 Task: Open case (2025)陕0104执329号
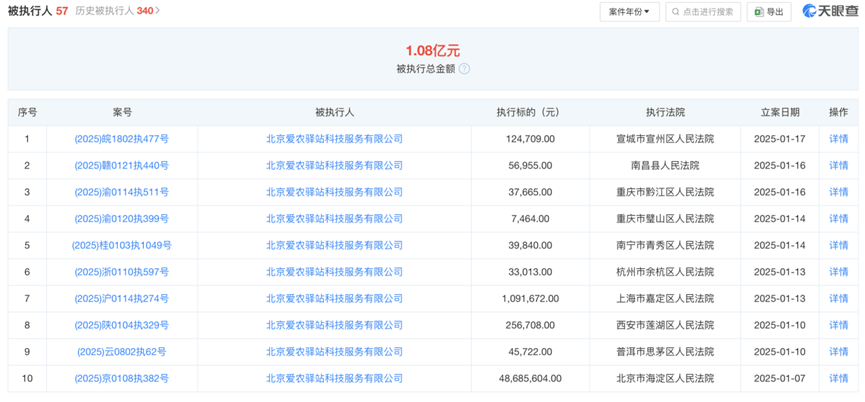coord(121,325)
